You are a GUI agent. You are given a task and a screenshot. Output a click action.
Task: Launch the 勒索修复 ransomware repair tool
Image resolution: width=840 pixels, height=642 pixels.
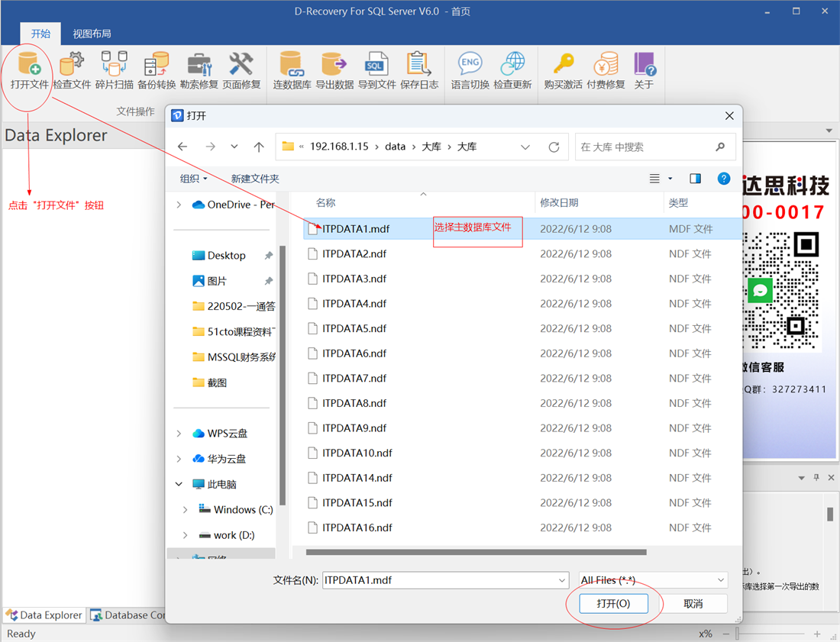point(199,70)
